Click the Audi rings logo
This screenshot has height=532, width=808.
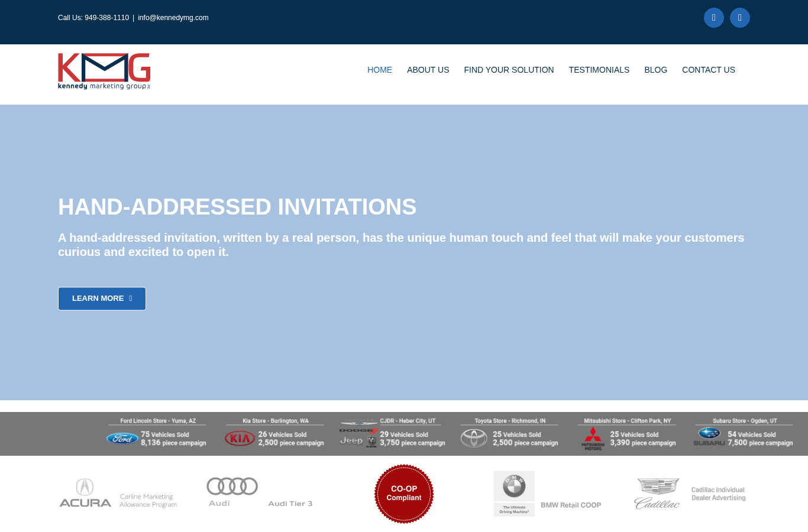click(232, 486)
